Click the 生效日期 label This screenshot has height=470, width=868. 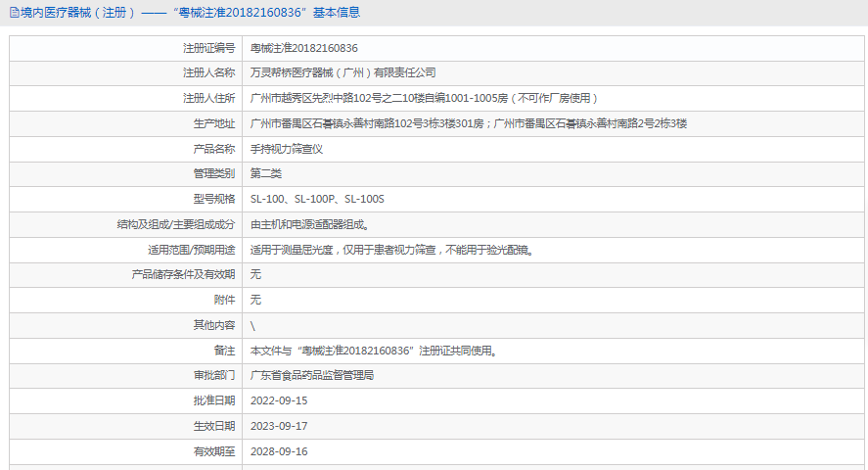(x=214, y=426)
